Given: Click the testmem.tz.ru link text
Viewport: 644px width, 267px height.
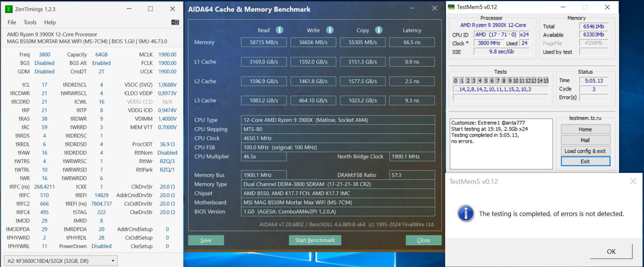Looking at the screenshot, I should 585,118.
